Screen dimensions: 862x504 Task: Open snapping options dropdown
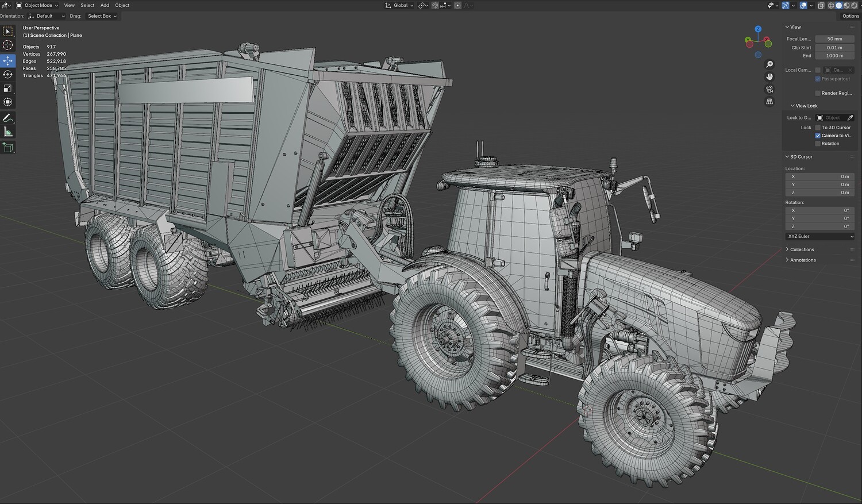[444, 5]
